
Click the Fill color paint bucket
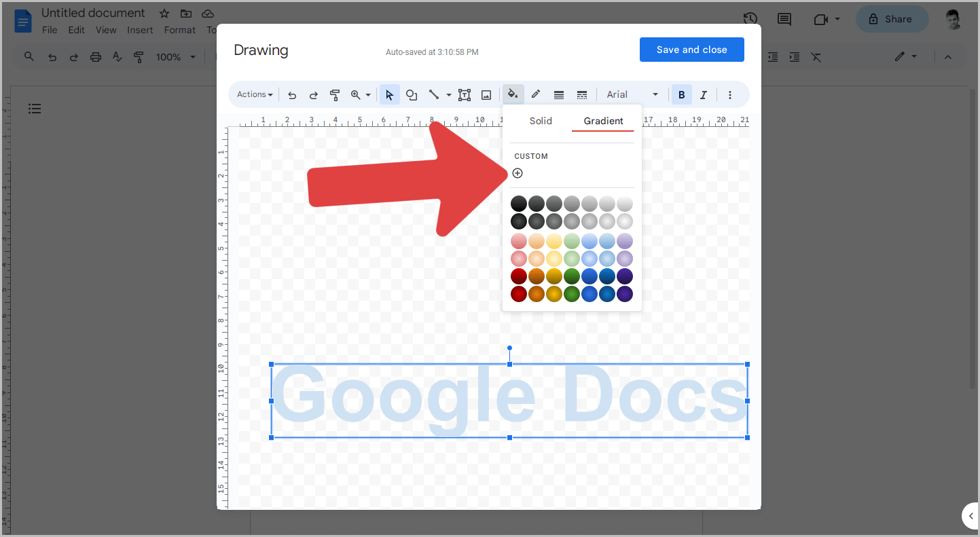click(x=513, y=94)
